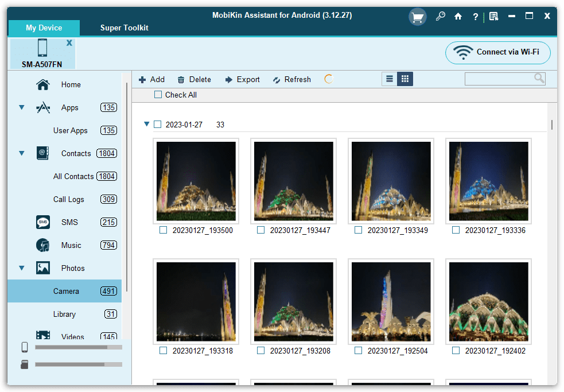Click the key registration icon
Image resolution: width=564 pixels, height=392 pixels.
(x=440, y=16)
